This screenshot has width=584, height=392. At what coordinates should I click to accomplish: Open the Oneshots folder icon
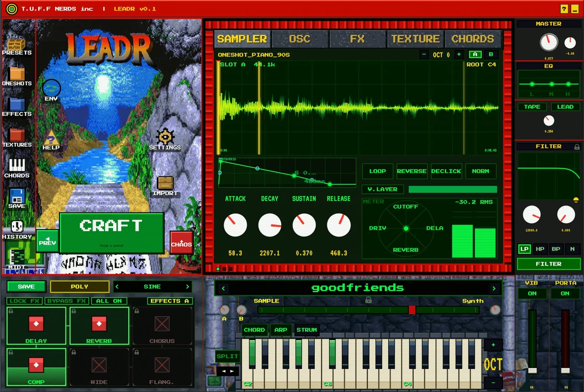coord(17,74)
